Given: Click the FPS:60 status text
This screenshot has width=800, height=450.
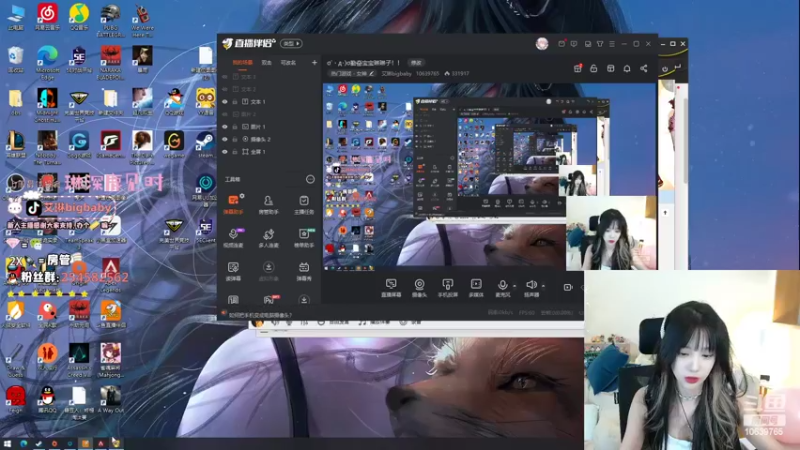Looking at the screenshot, I should point(527,312).
